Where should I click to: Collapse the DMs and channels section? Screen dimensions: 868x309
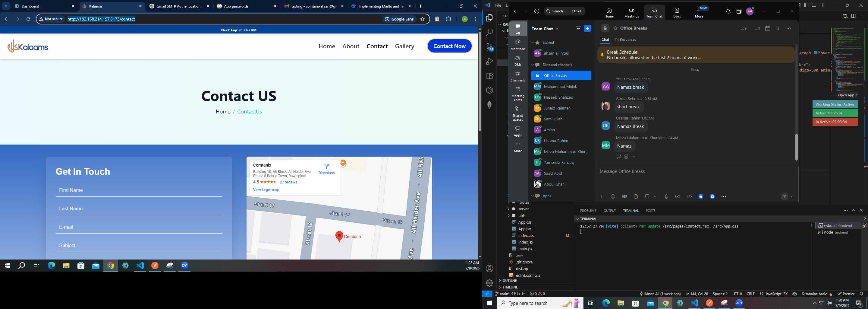[x=533, y=65]
